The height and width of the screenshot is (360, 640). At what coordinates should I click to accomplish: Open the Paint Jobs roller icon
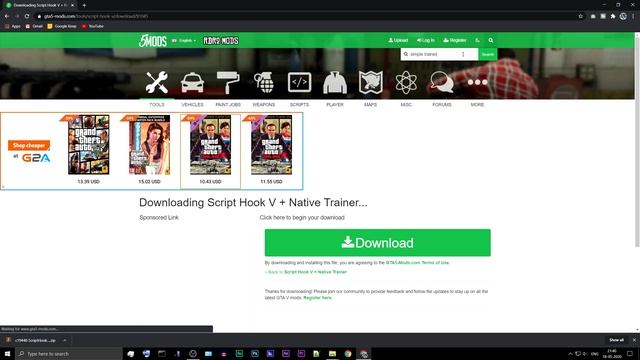[228, 82]
